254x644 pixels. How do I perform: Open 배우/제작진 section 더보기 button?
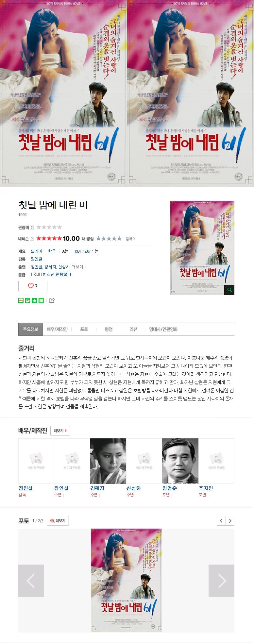click(x=60, y=431)
